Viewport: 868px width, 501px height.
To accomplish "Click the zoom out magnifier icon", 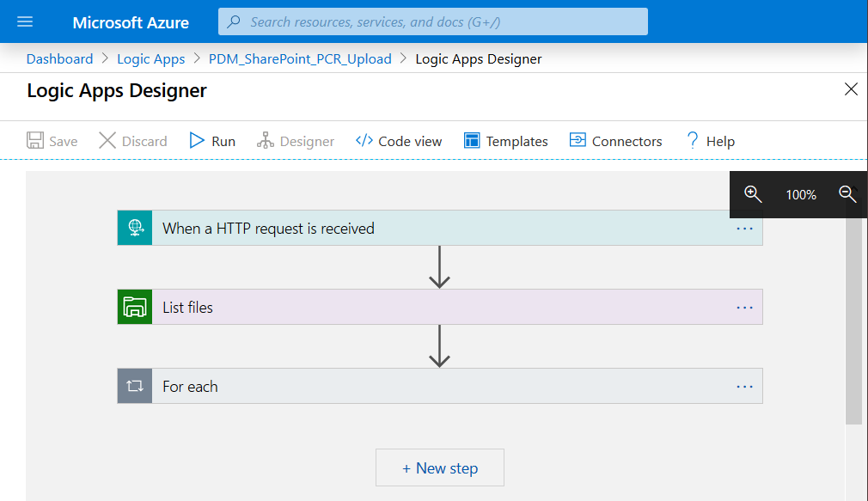I will (x=847, y=194).
